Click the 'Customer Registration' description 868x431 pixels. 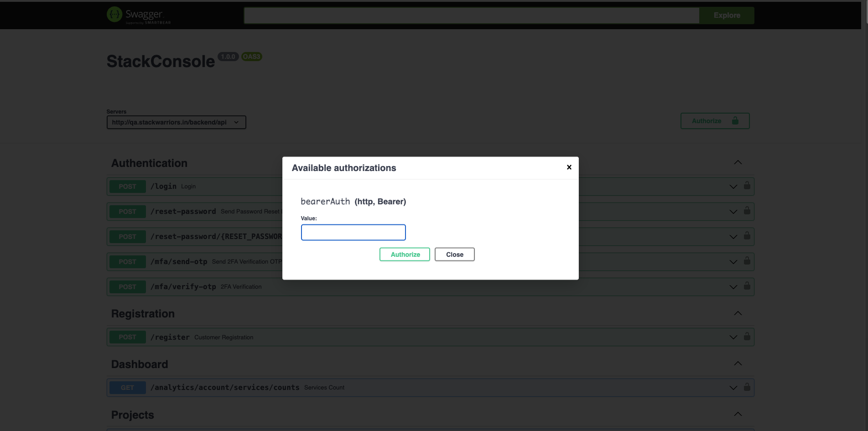[x=223, y=338]
